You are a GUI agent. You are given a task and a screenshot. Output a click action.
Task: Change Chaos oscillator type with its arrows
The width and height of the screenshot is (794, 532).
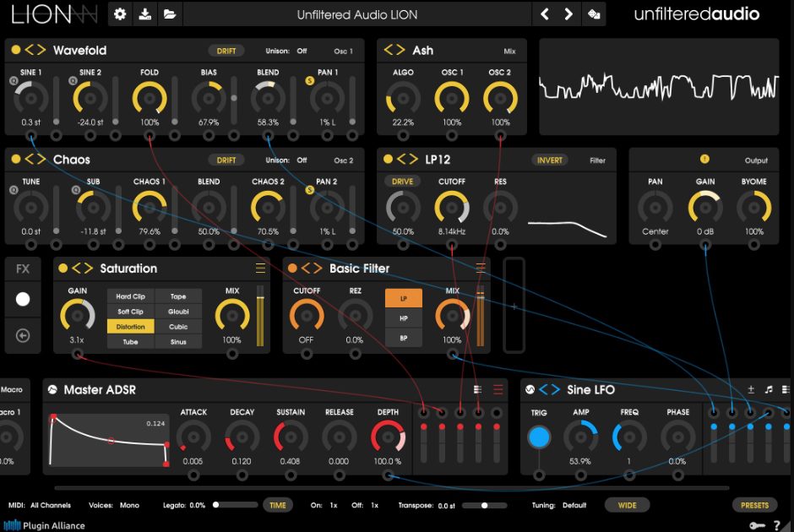(35, 159)
